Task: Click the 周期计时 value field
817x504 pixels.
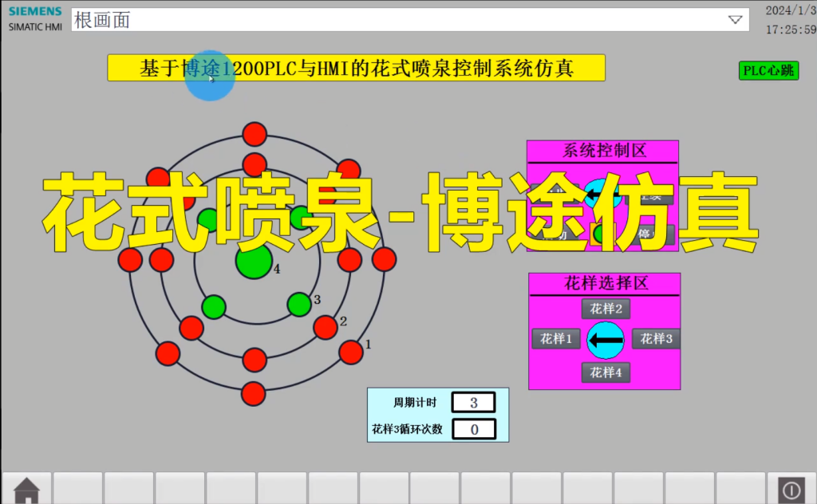Action: [474, 402]
